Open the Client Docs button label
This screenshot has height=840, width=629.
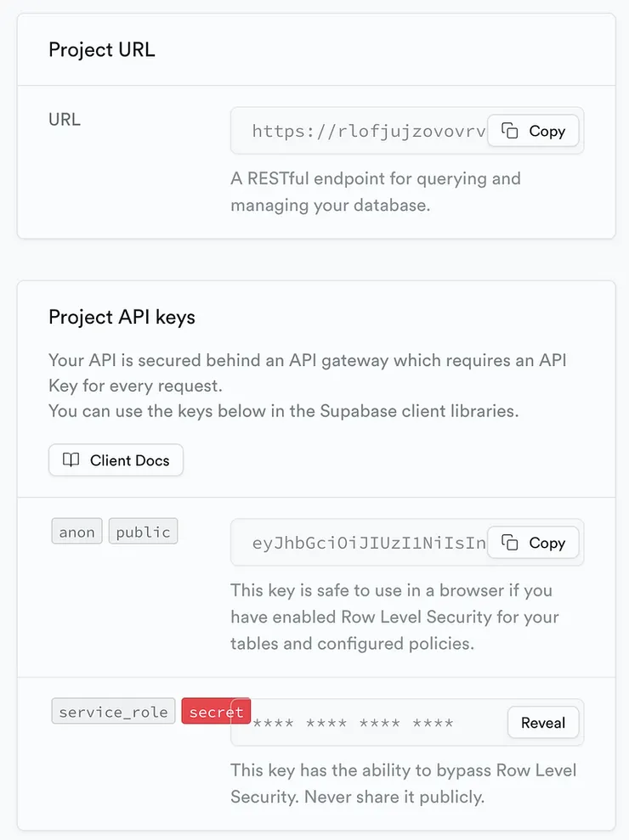(x=129, y=460)
